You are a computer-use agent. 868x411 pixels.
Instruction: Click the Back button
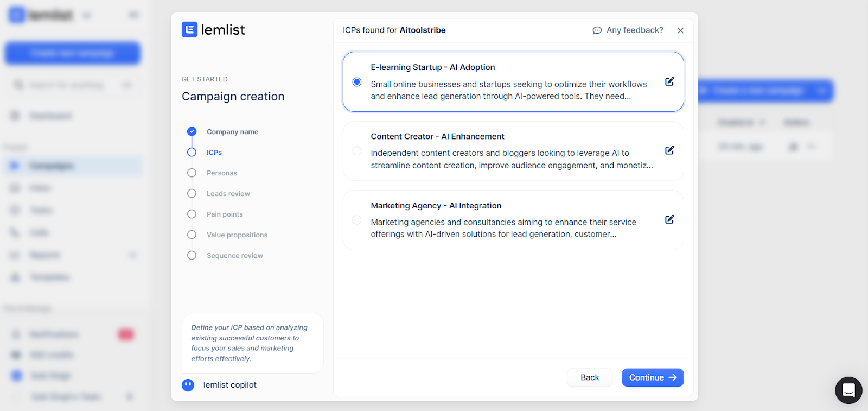tap(590, 377)
